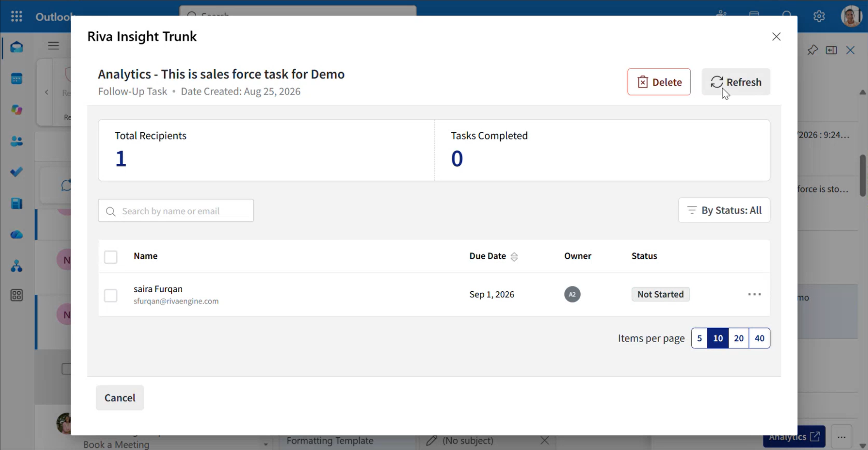The width and height of the screenshot is (868, 450).
Task: Show 40 items per page
Action: (760, 338)
